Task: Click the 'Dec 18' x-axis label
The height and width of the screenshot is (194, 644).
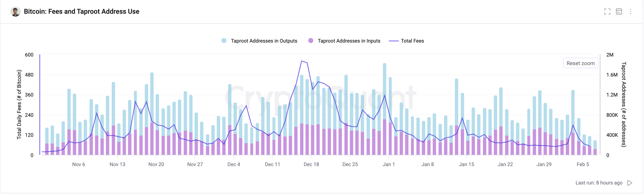Action: (x=311, y=164)
